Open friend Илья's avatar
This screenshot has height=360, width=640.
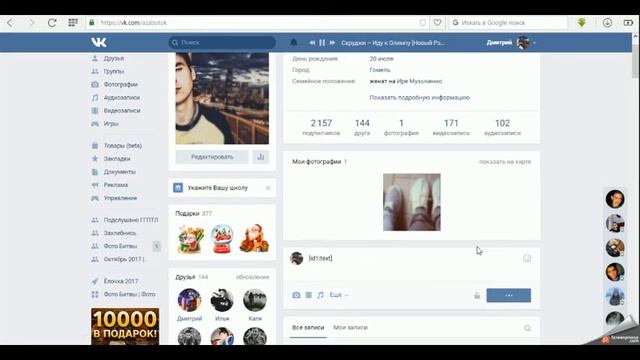[x=222, y=300]
